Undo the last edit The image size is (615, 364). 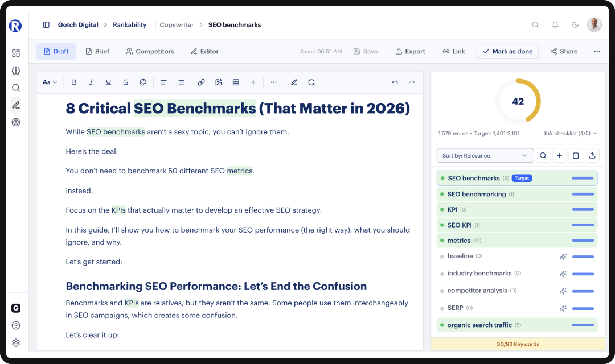click(395, 82)
